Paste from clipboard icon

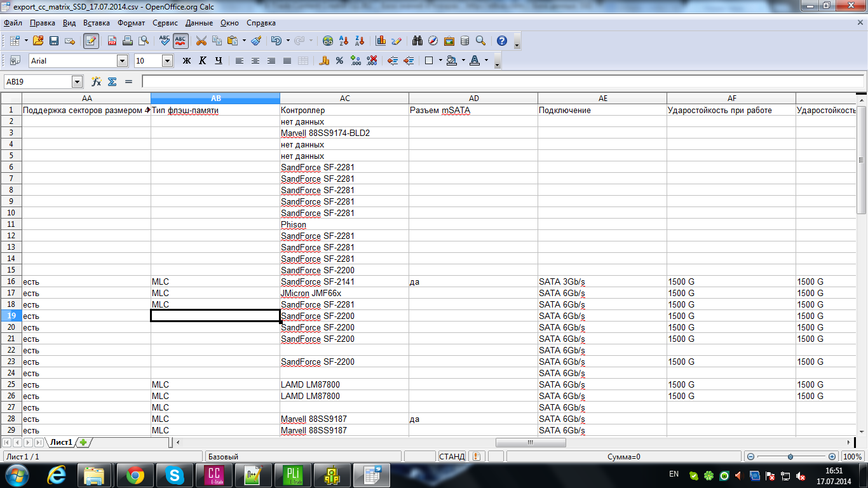coord(233,41)
